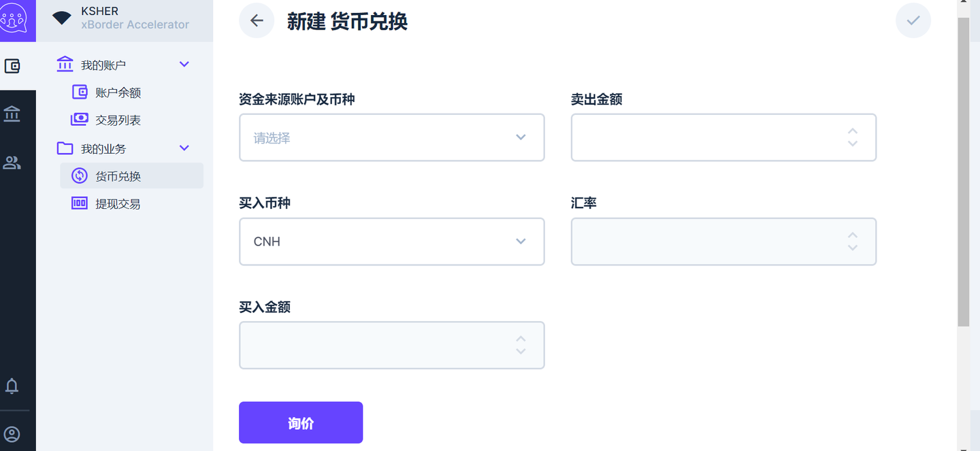
Task: Click the up stepper arrow in 卖出金额 field
Action: tap(852, 131)
